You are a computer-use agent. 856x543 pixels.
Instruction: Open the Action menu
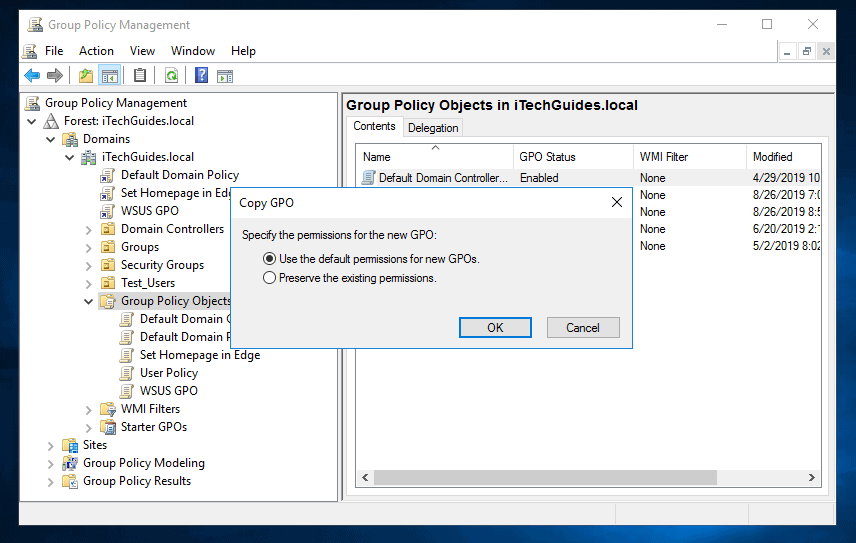[x=96, y=50]
